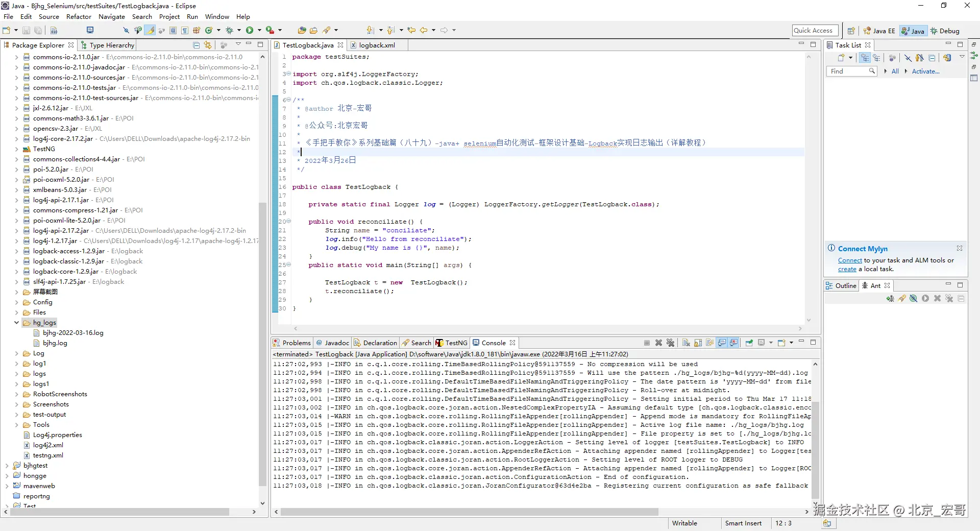
Task: Open the Refactor menu
Action: tap(79, 17)
